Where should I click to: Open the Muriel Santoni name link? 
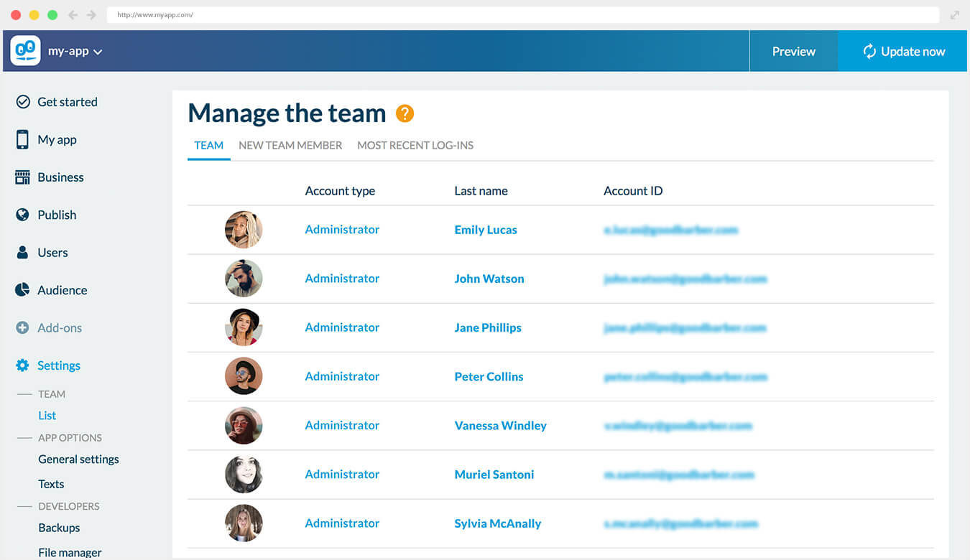494,475
